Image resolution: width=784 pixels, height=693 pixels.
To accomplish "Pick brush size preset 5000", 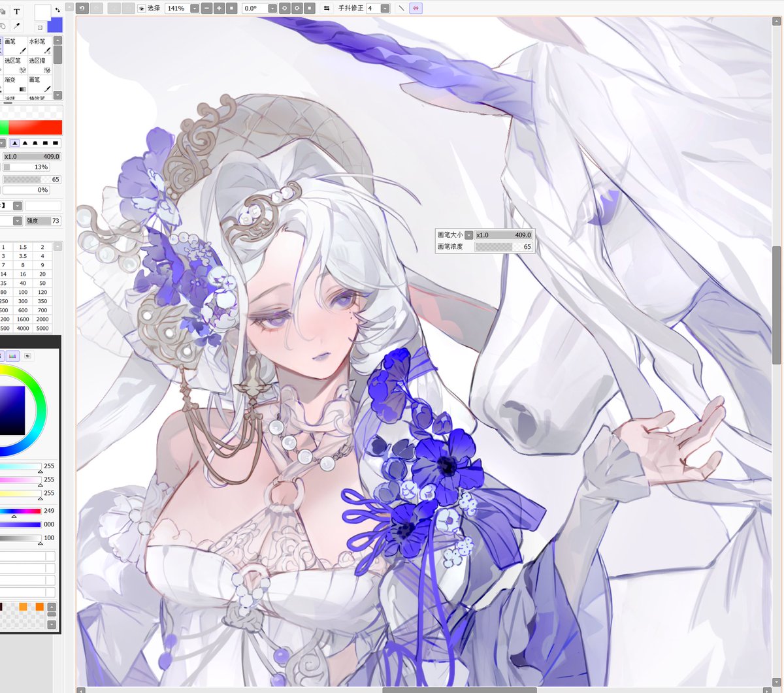I will [x=42, y=329].
